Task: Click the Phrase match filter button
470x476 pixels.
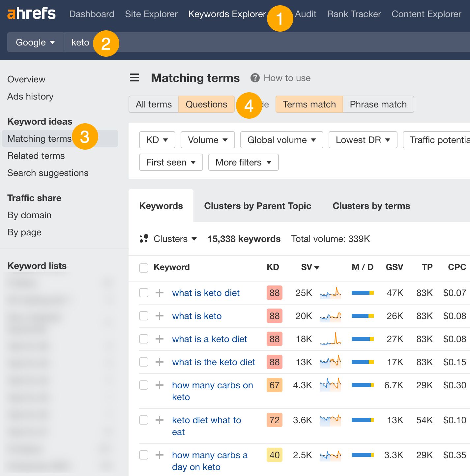Action: pos(378,104)
